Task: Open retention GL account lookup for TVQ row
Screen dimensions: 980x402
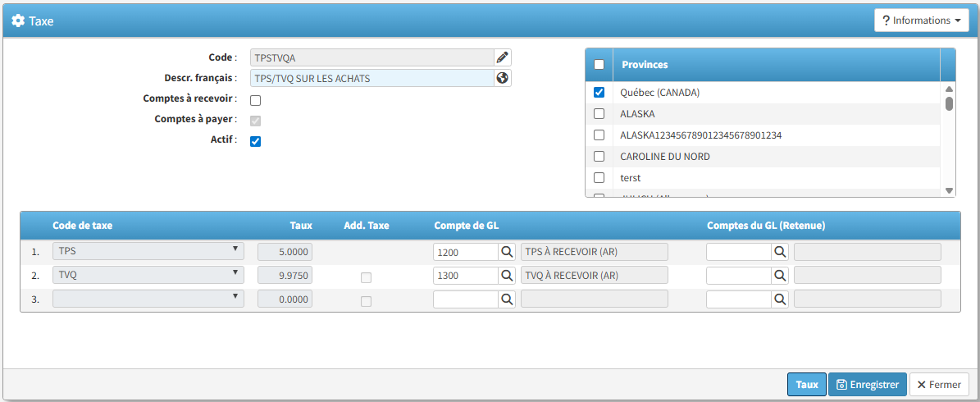Action: coord(780,276)
